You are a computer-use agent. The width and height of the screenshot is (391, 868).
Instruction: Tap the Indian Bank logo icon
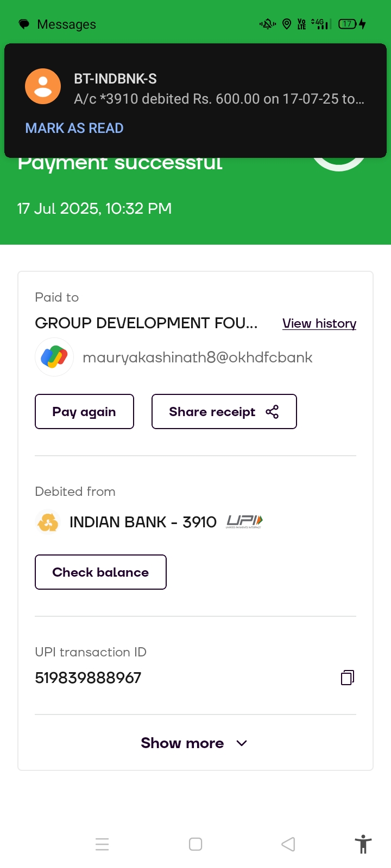point(48,522)
